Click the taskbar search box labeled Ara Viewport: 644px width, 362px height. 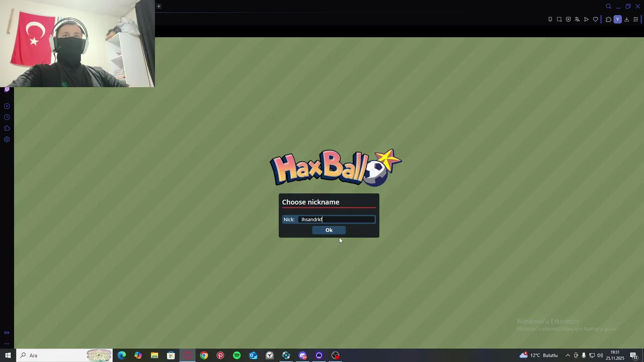64,355
